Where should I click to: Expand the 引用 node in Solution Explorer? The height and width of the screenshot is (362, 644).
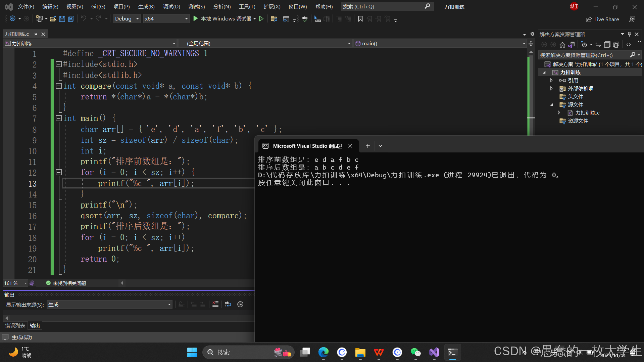tap(551, 80)
